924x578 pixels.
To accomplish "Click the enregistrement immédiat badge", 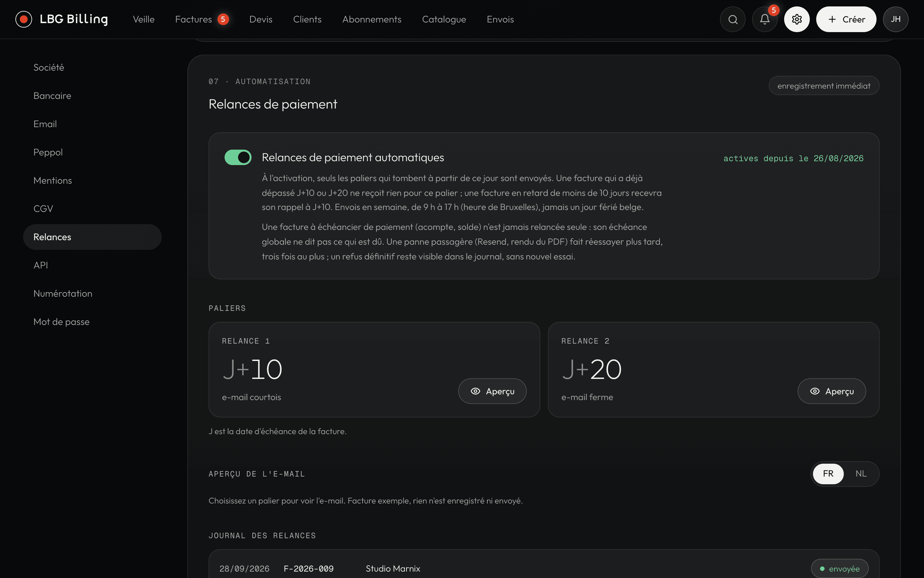I will tap(824, 86).
